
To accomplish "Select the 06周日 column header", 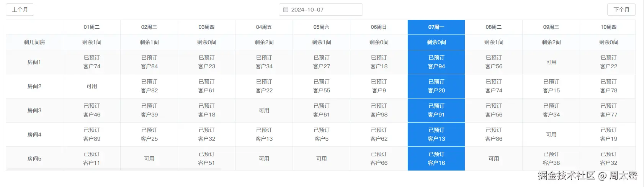I will point(379,27).
